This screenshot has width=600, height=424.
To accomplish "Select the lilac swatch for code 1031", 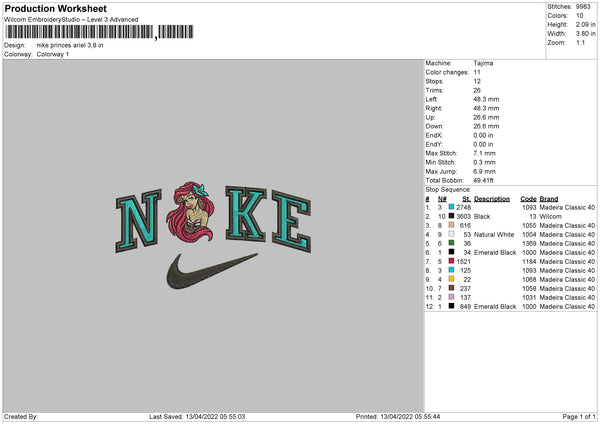I will point(451,297).
